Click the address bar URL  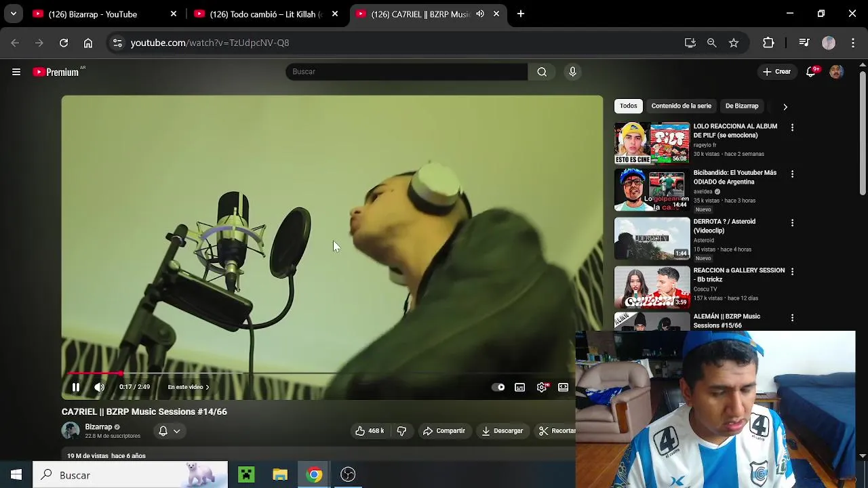pyautogui.click(x=210, y=43)
